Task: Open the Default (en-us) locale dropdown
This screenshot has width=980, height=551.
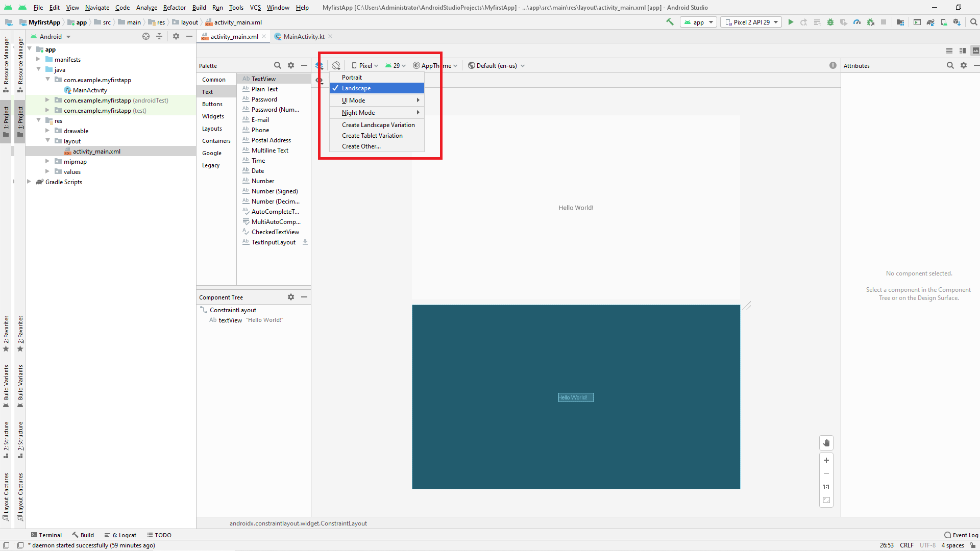Action: coord(496,65)
